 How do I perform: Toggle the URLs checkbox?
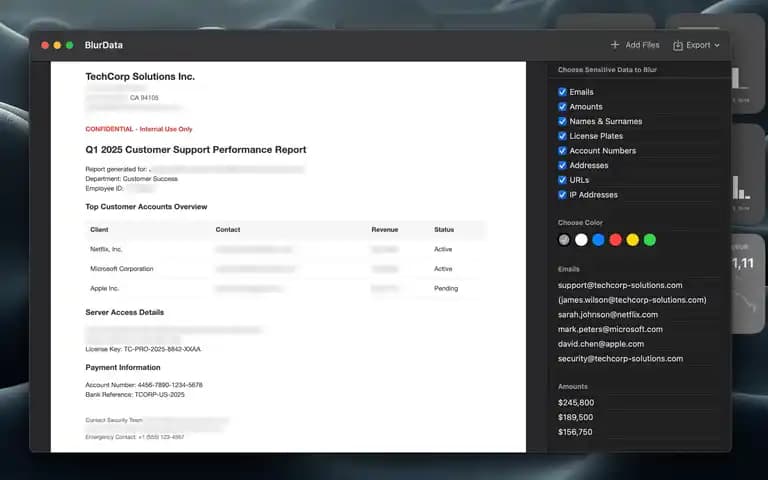562,180
